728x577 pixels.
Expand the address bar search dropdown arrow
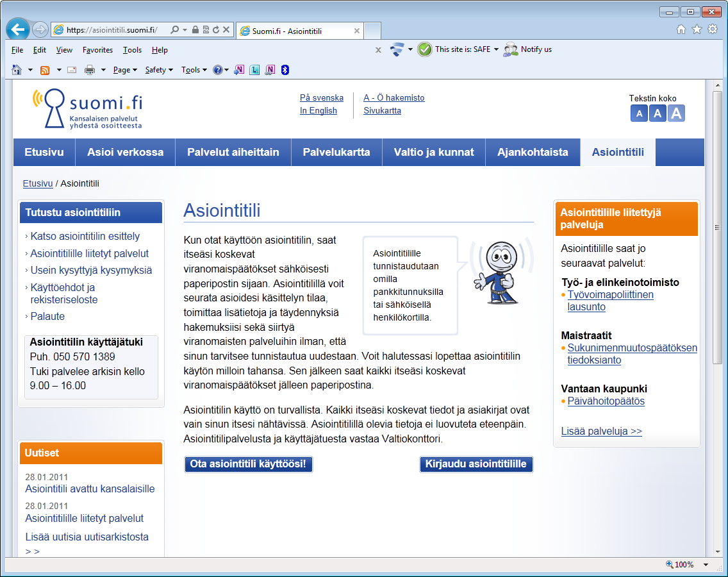pyautogui.click(x=185, y=29)
